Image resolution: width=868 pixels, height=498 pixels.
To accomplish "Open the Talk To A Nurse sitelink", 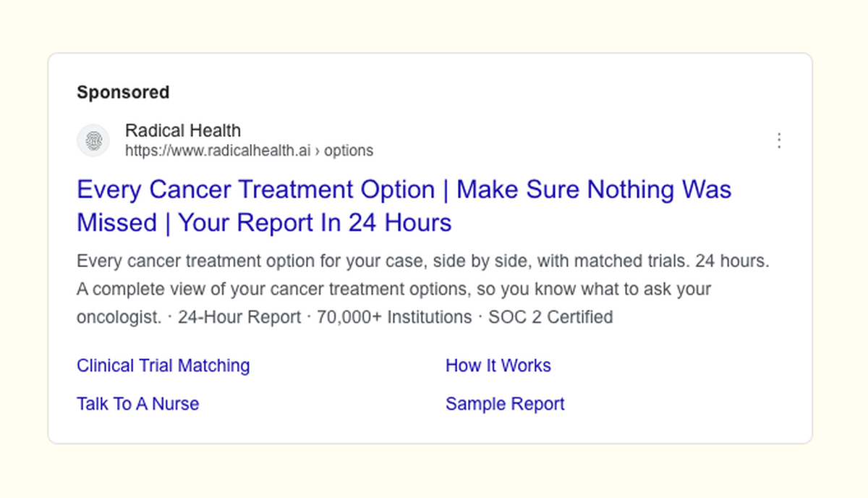I will click(x=138, y=404).
